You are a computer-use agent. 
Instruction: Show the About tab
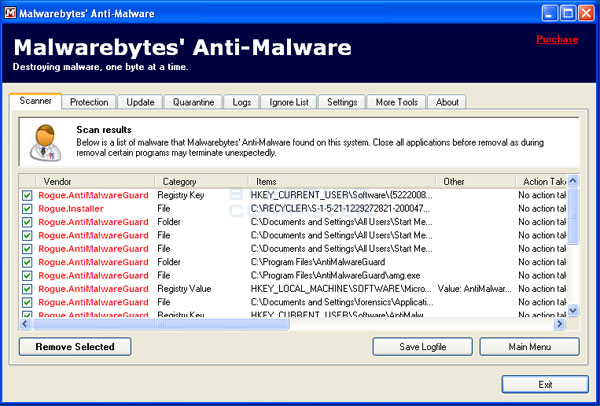(447, 102)
